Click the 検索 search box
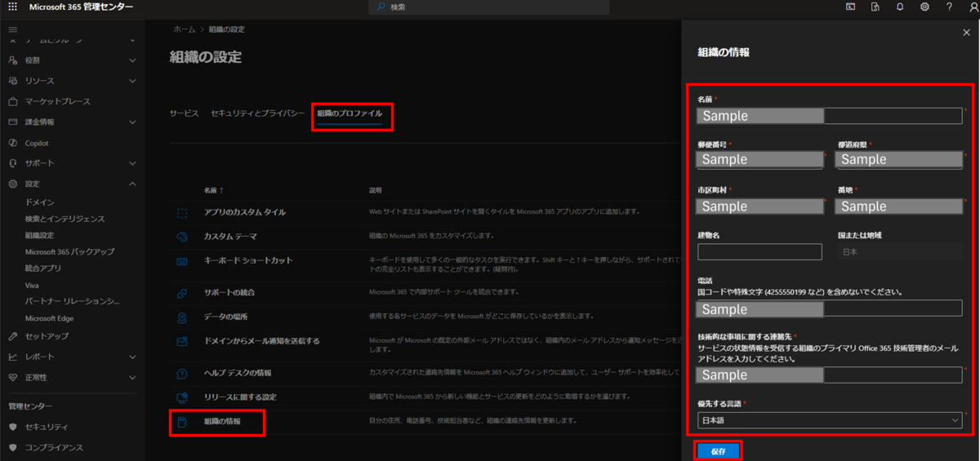 coord(488,7)
